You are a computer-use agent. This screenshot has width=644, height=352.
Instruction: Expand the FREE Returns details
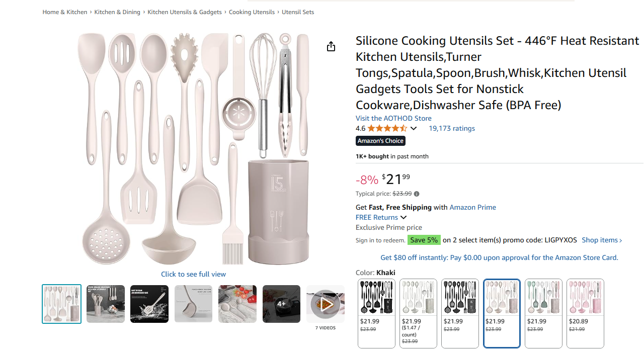[x=381, y=217]
